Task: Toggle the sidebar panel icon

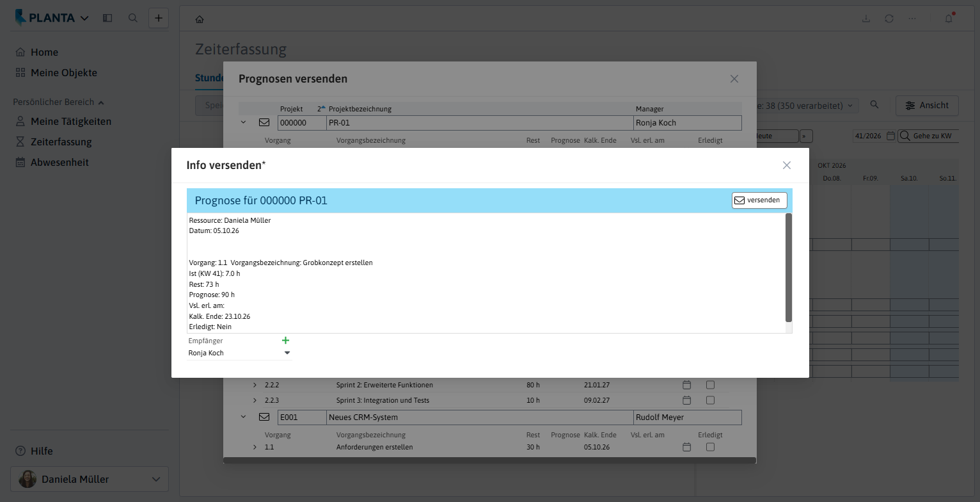Action: coord(107,18)
